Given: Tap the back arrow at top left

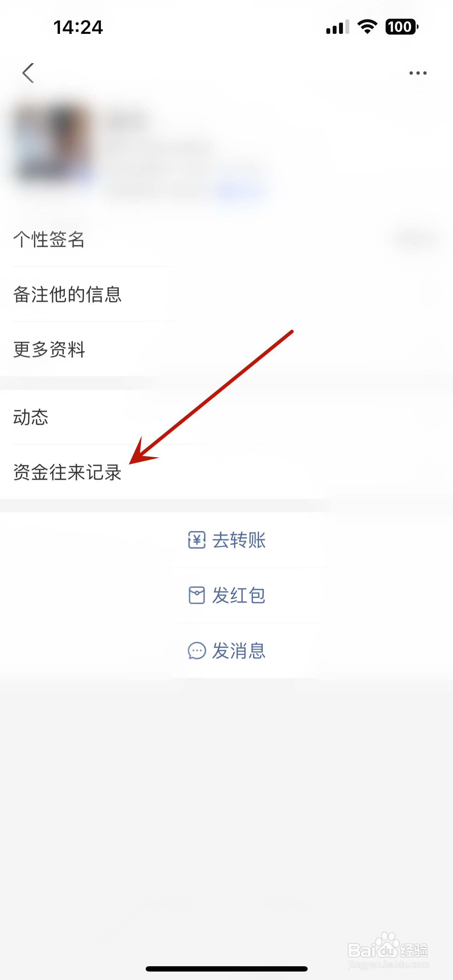Looking at the screenshot, I should (x=28, y=73).
